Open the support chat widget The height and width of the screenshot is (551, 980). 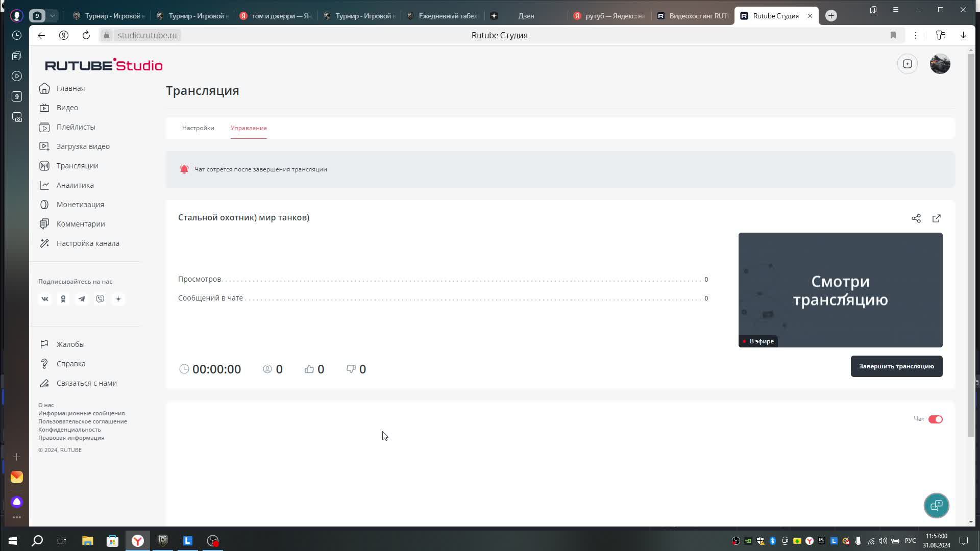click(936, 506)
